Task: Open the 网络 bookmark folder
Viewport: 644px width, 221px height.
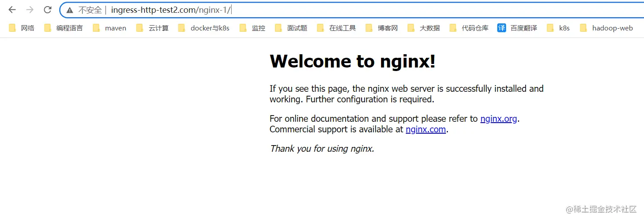Action: click(x=22, y=28)
